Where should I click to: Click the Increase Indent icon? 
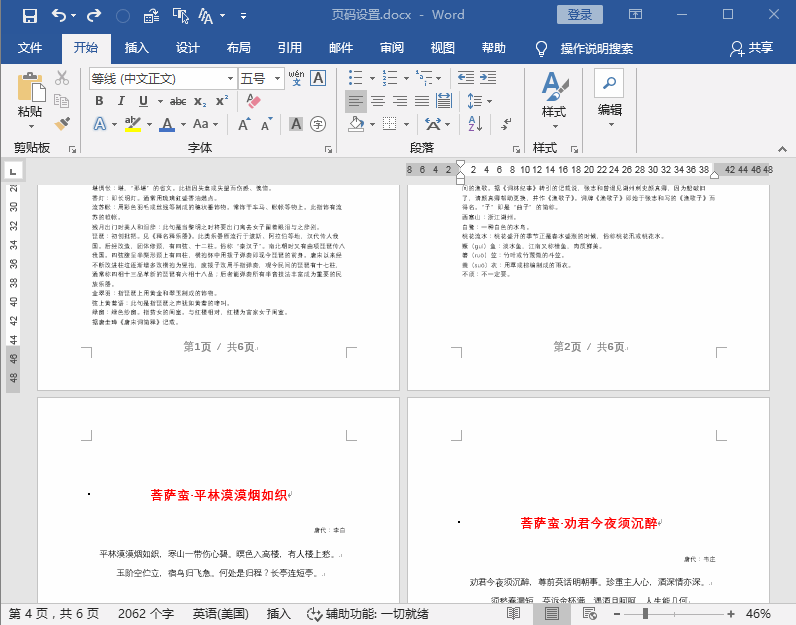pos(488,78)
